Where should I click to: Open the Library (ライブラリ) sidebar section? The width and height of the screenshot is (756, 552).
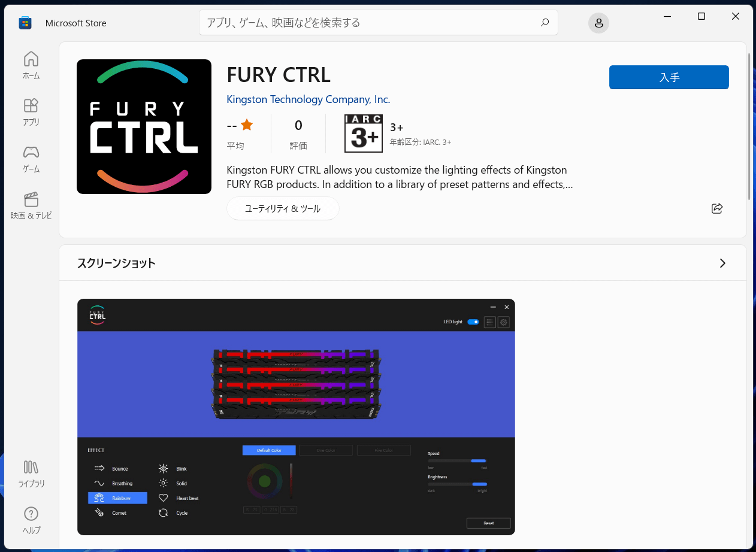pos(31,474)
